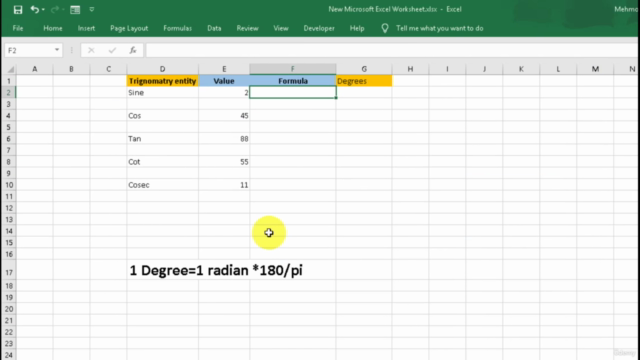
Task: Click the cell with value 88
Action: tap(224, 139)
